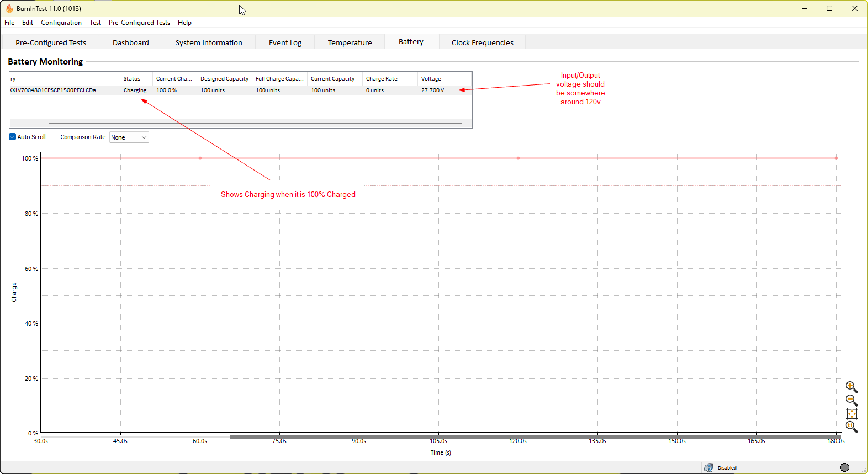Viewport: 868px width, 474px height.
Task: Open the Configuration menu
Action: point(61,23)
